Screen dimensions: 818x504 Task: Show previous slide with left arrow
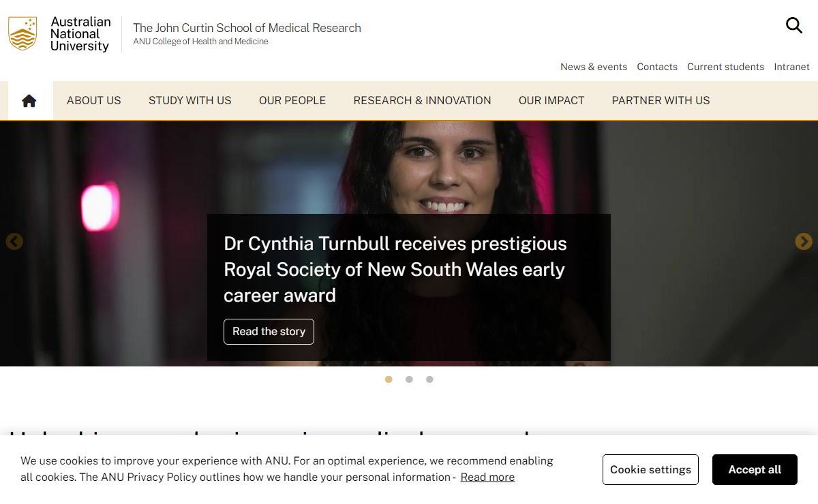click(14, 242)
